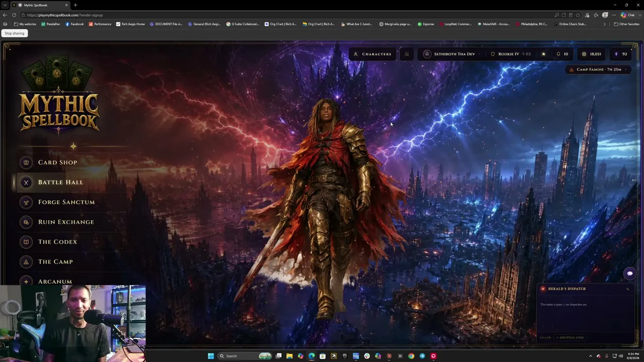
Task: Click the red Herald's Dispatch emblem
Action: click(543, 289)
